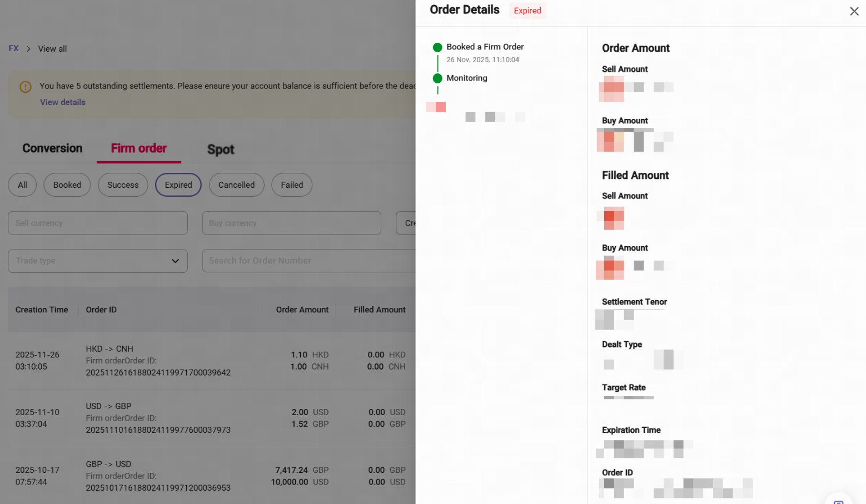
Task: Select the Firm order tab
Action: tap(138, 148)
